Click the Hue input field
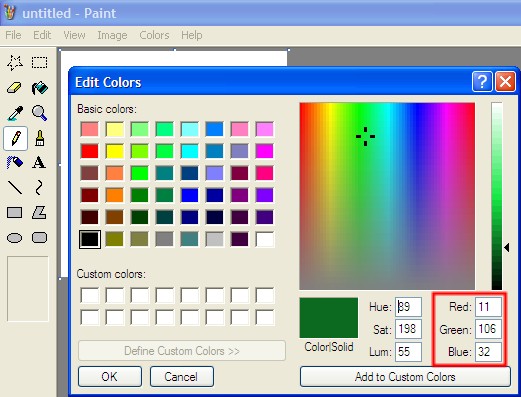The height and width of the screenshot is (397, 521). [408, 307]
